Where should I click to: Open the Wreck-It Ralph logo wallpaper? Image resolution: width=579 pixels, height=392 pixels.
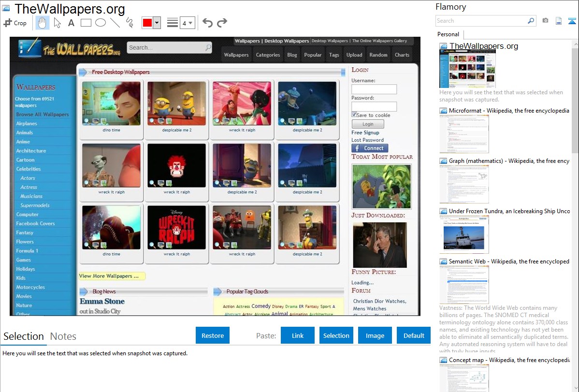point(176,227)
